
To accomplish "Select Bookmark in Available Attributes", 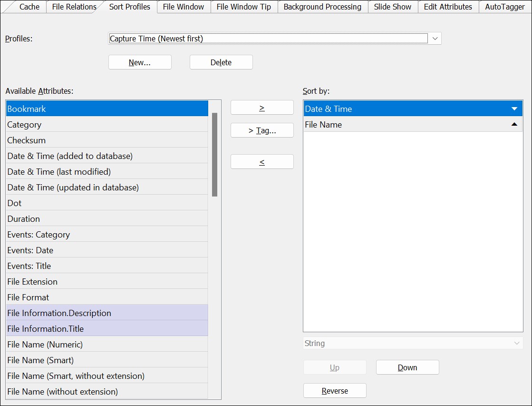I will (107, 109).
